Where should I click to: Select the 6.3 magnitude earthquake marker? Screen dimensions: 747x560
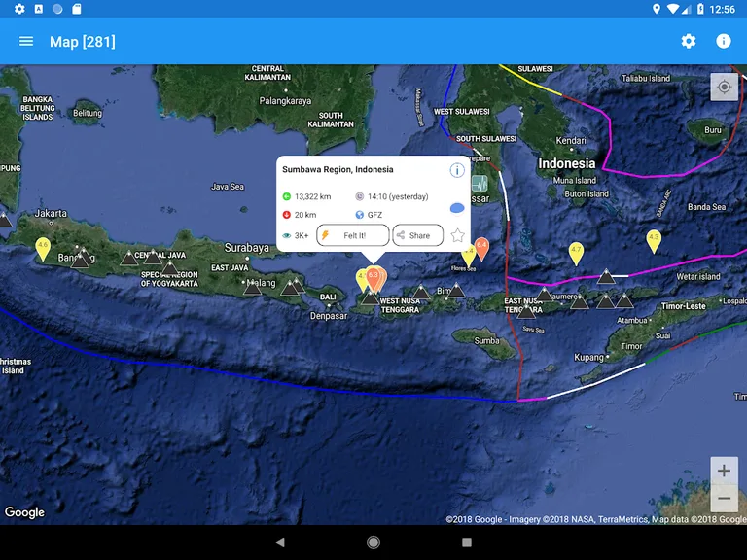373,280
